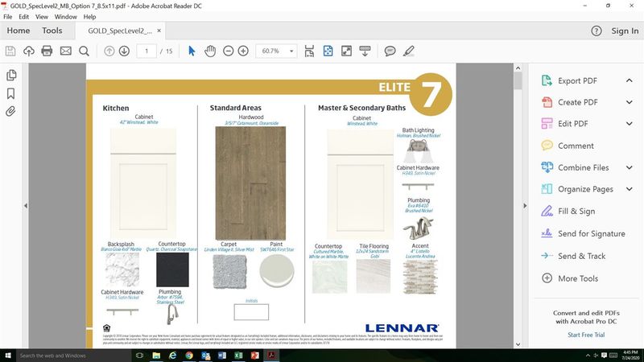This screenshot has width=644, height=362.
Task: Click the Fit one full page icon
Action: tap(328, 51)
